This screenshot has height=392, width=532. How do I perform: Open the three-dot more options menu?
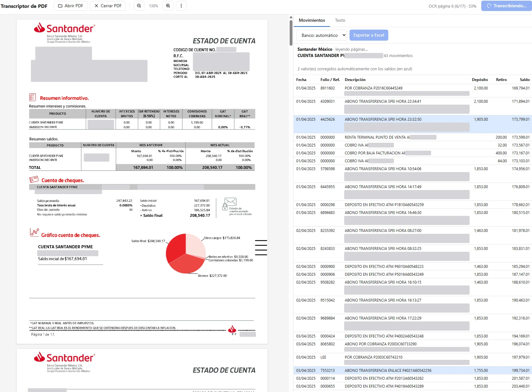point(181,6)
